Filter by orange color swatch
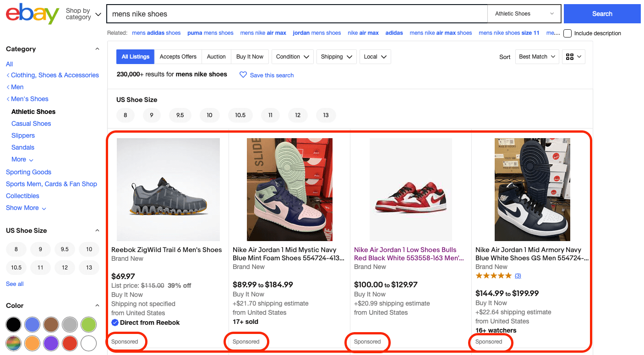This screenshot has height=355, width=644. click(x=32, y=343)
